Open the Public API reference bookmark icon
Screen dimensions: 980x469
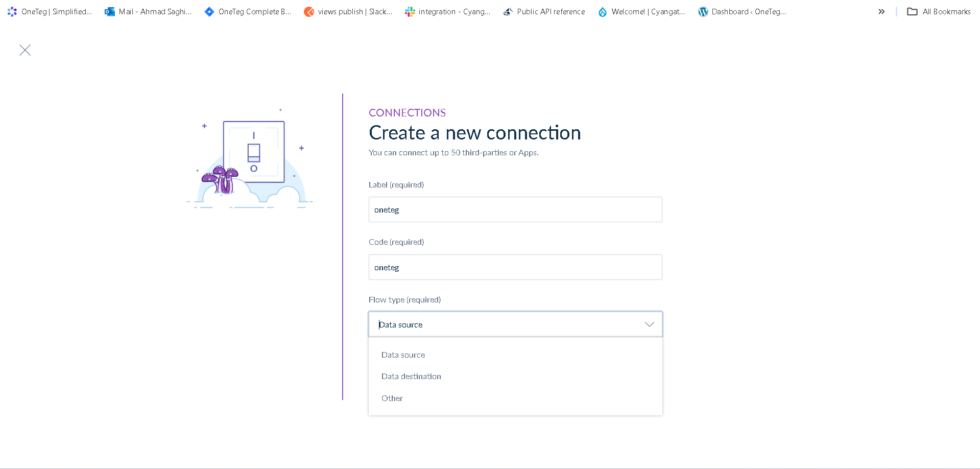click(x=508, y=12)
